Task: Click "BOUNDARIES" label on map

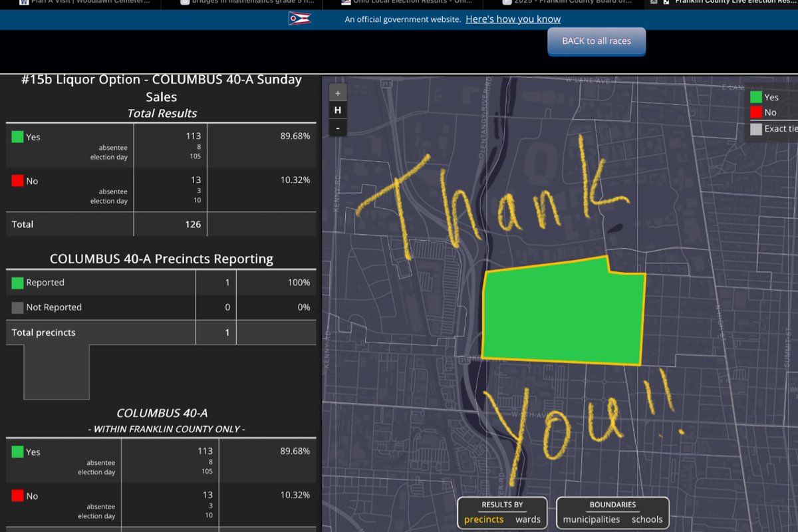Action: 612,505
